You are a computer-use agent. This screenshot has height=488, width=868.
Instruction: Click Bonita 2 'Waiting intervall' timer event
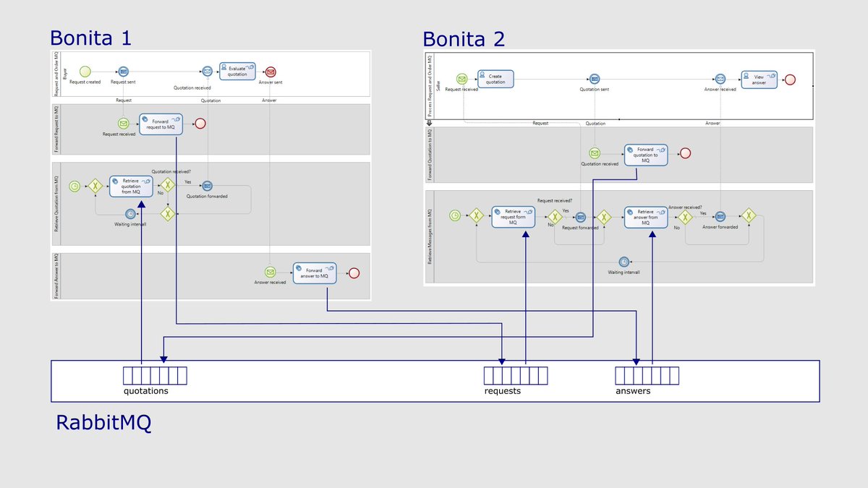coord(624,262)
